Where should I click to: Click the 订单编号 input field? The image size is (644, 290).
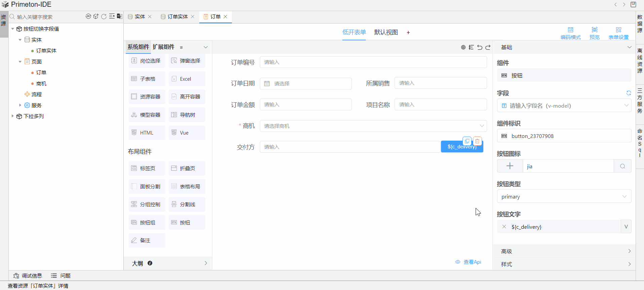373,62
